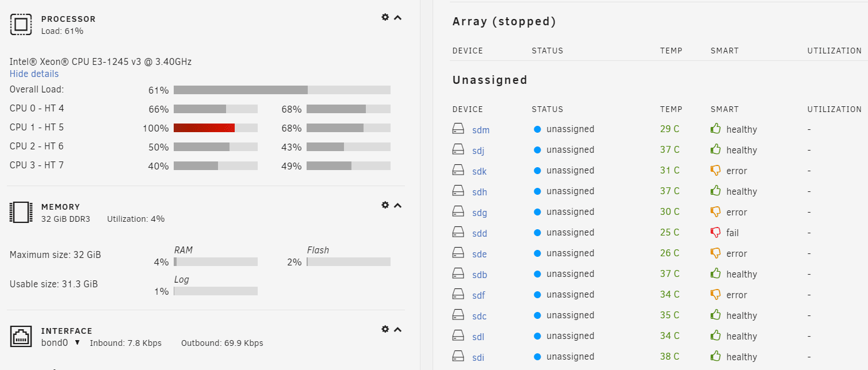This screenshot has height=370, width=868.
Task: Click the orange error thumbs-down for sdk
Action: coord(716,171)
